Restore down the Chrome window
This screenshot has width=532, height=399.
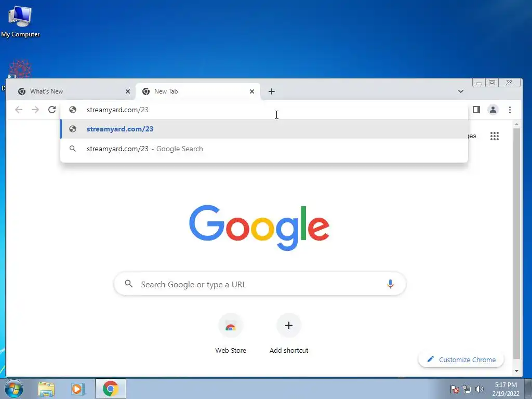[x=491, y=83]
